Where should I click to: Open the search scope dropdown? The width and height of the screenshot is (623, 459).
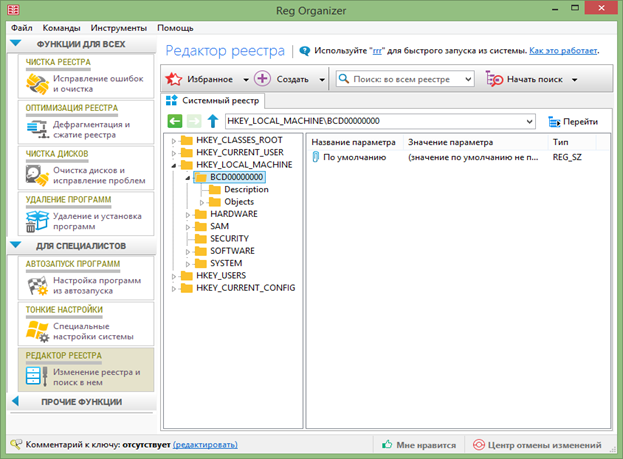[x=468, y=79]
